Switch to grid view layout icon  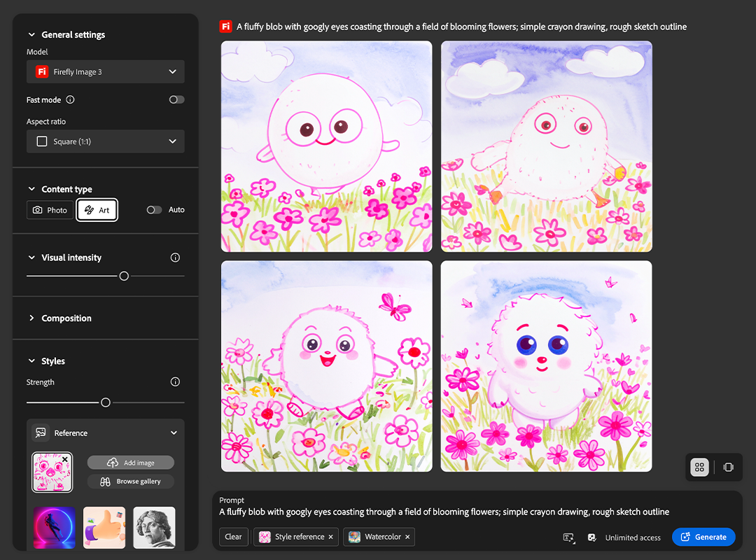[699, 468]
